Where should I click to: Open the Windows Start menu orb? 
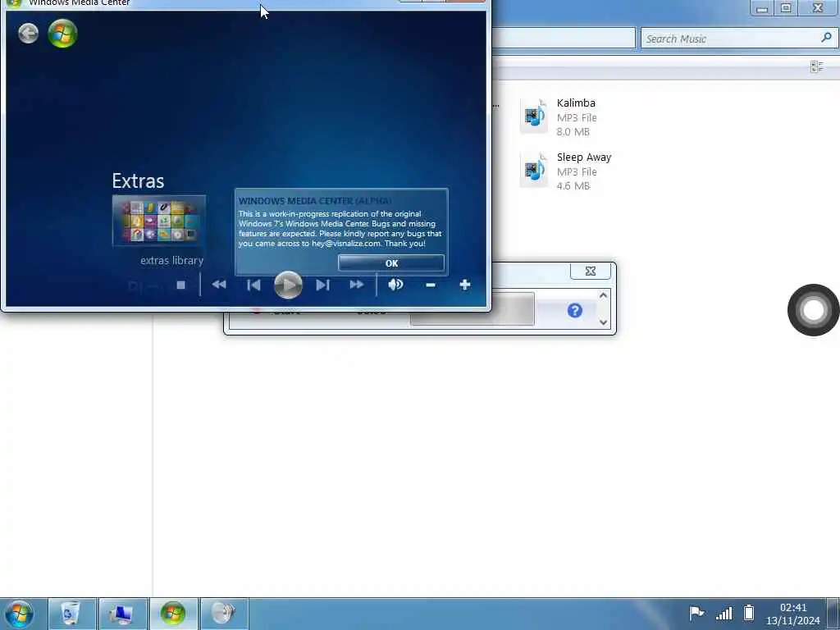pyautogui.click(x=19, y=614)
